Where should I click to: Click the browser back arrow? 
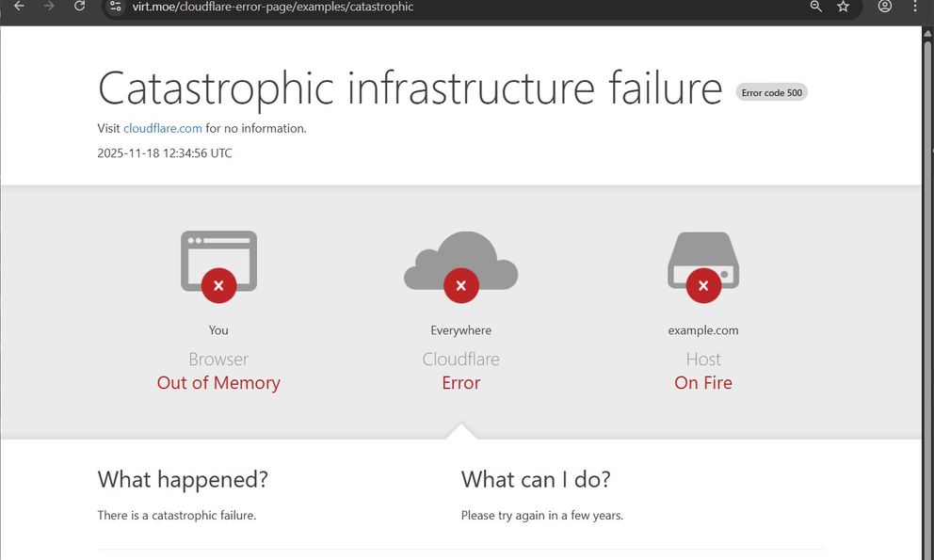(x=19, y=7)
